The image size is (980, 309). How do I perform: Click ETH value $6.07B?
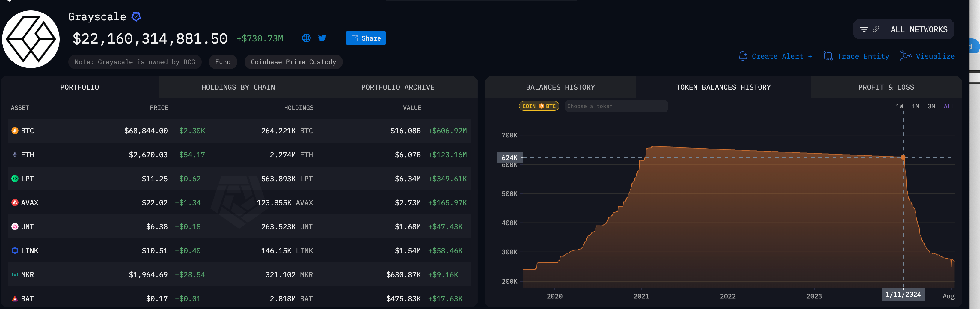pyautogui.click(x=408, y=155)
